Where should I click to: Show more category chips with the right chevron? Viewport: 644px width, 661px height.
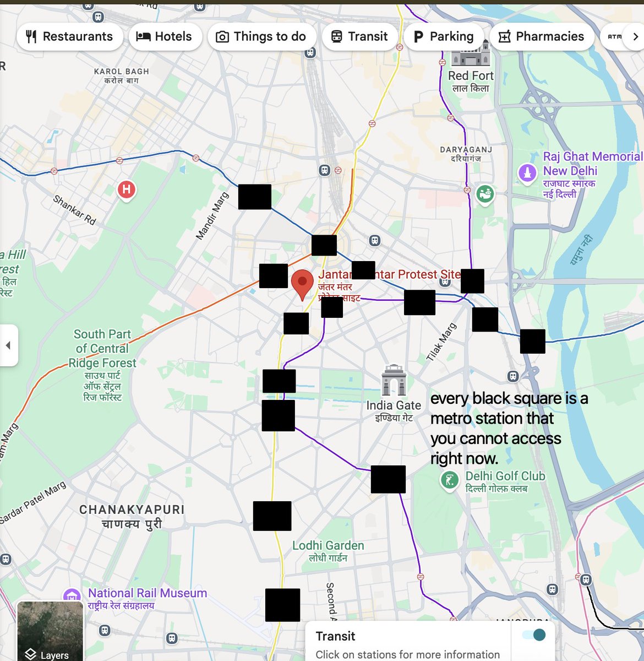635,37
